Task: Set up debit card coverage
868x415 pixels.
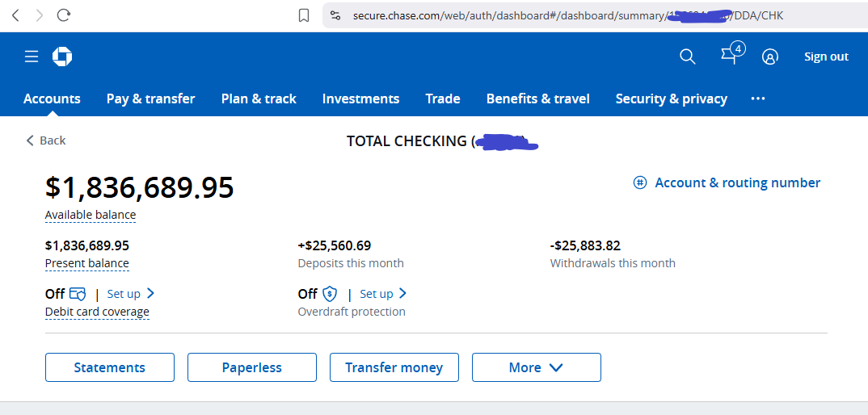Action: 130,294
